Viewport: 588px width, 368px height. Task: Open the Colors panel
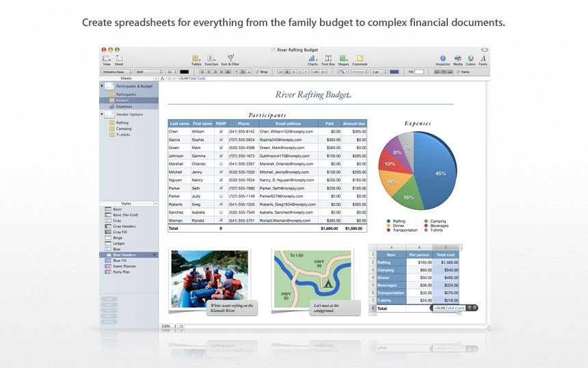coord(470,60)
